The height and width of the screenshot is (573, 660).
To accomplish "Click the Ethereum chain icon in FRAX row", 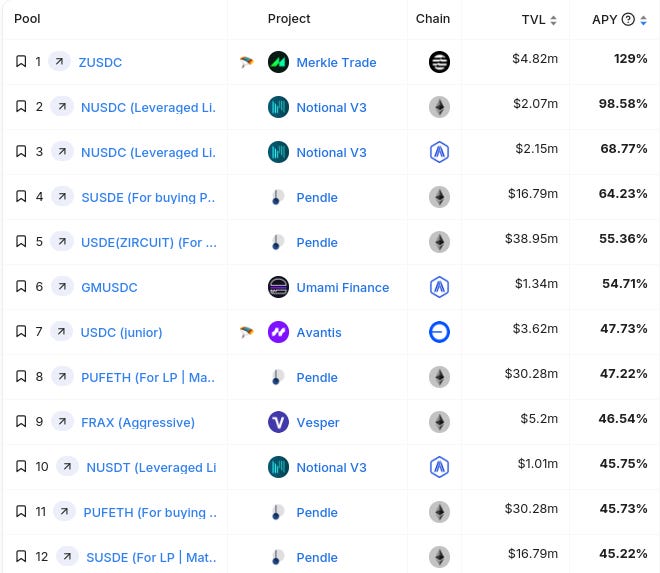I will pos(439,422).
